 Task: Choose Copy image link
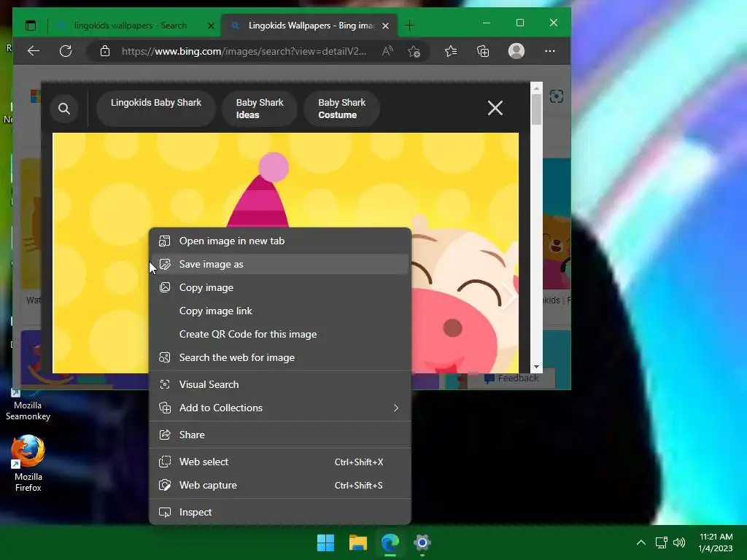click(x=279, y=311)
